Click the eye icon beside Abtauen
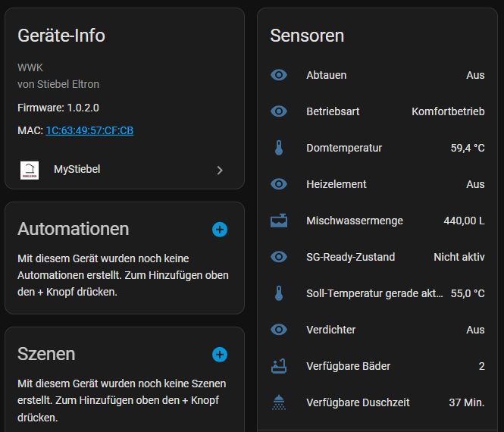The width and height of the screenshot is (504, 432). click(x=279, y=75)
